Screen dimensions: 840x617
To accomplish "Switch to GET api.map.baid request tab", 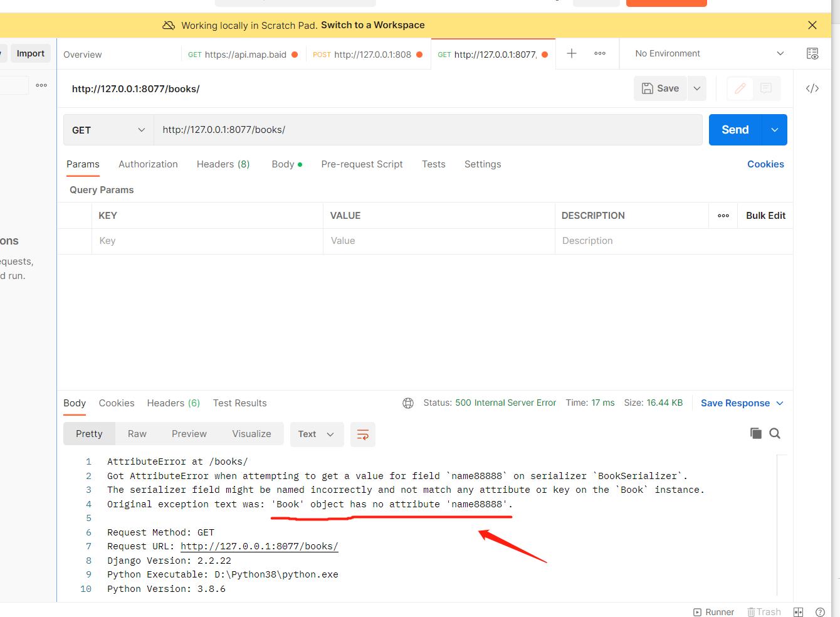I will click(243, 55).
